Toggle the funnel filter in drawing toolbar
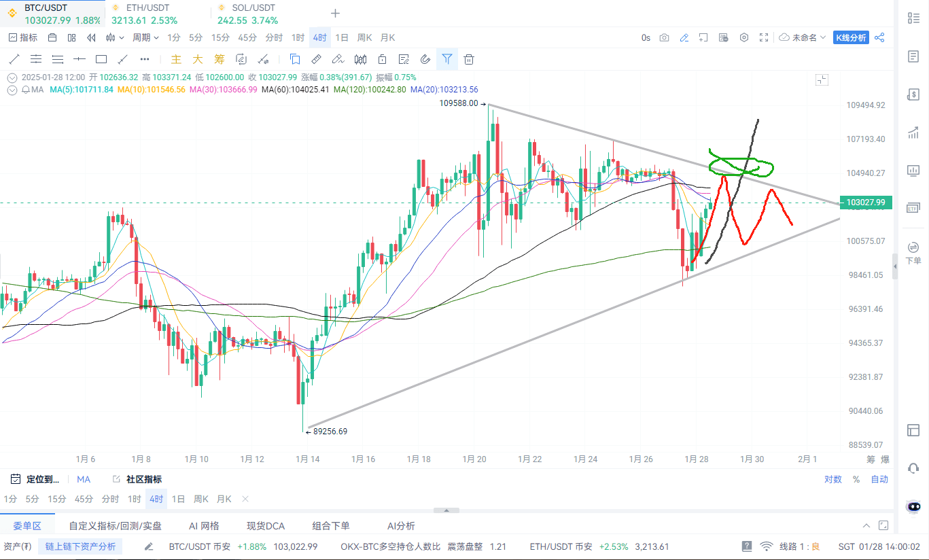Screen dimensions: 929x560 [447, 59]
